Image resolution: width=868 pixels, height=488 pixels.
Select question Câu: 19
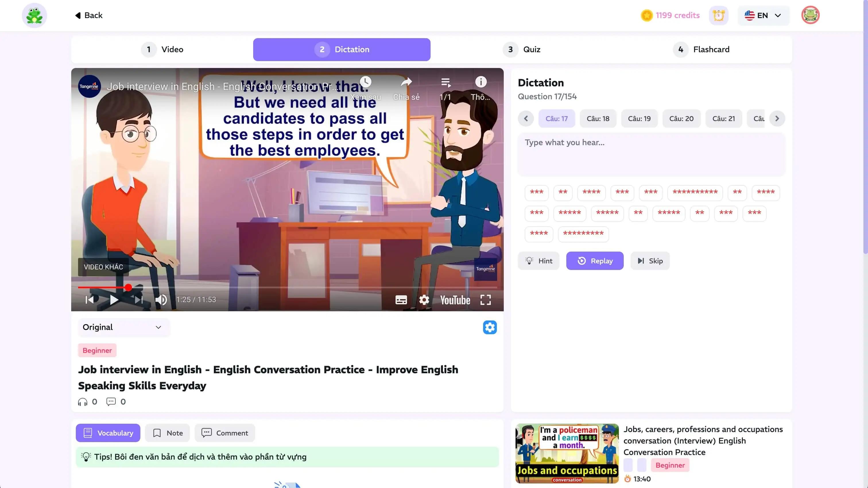639,118
